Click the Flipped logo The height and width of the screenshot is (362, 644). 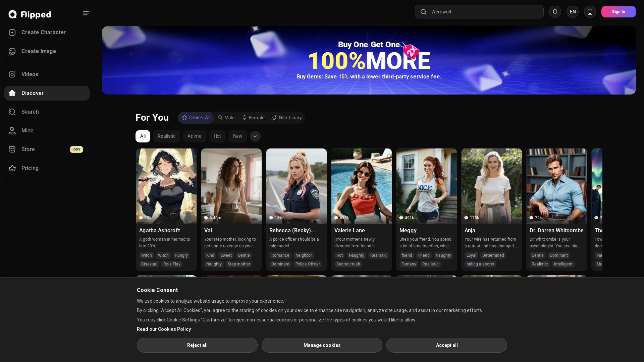point(30,14)
